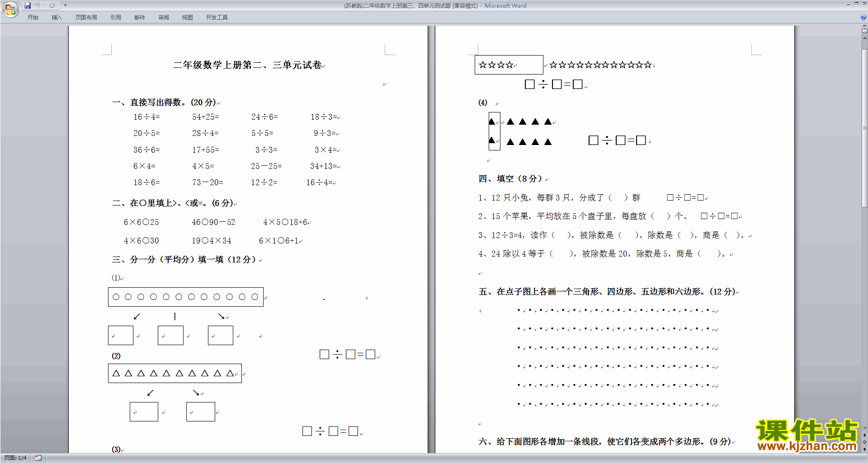Toggle the ruler icon above scrollbar
The image size is (868, 463).
point(864,30)
